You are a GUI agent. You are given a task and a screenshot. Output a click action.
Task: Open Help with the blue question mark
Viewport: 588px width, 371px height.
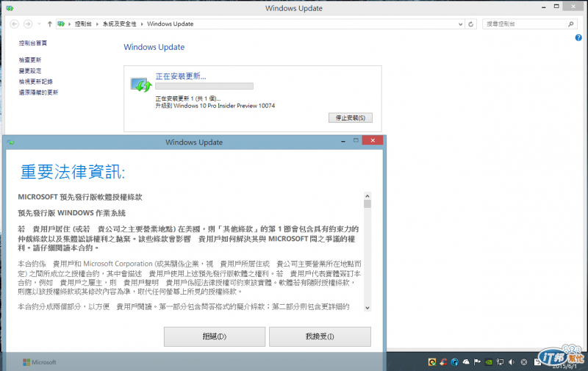(578, 37)
